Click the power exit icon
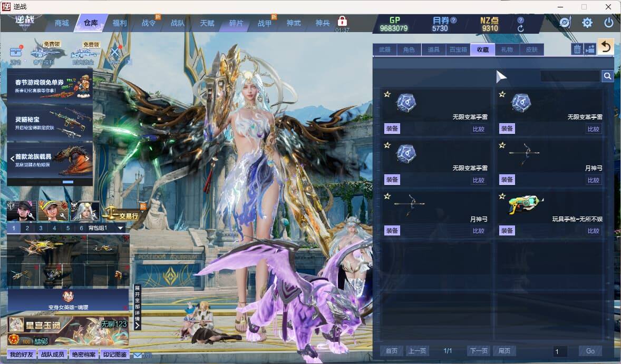The image size is (621, 364). point(609,23)
